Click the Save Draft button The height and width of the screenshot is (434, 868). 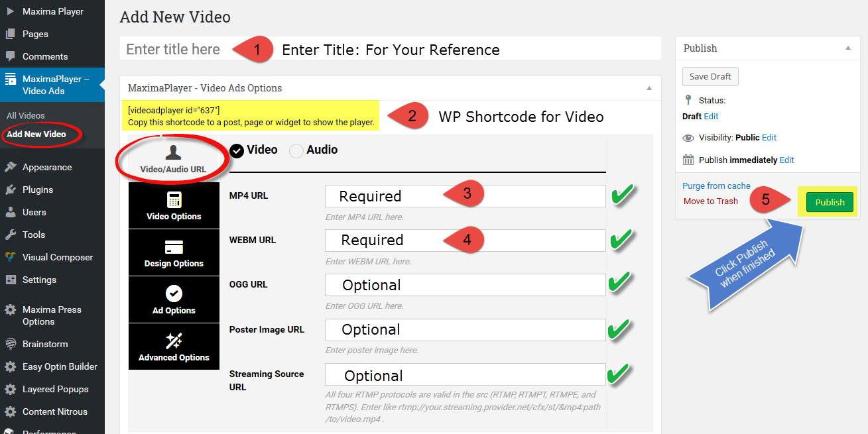710,76
